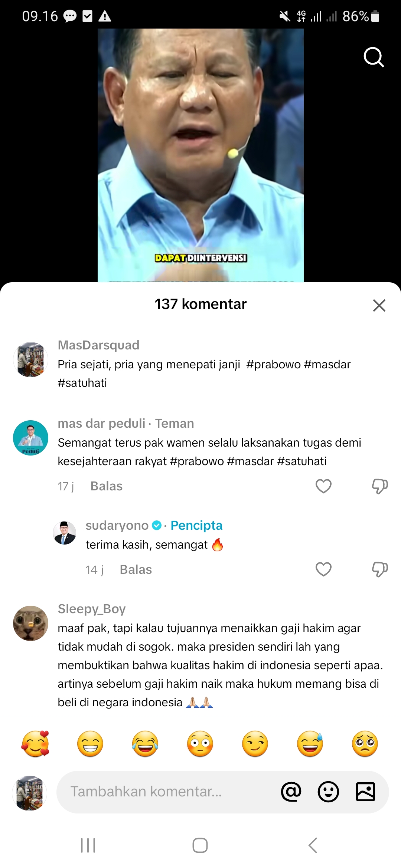The height and width of the screenshot is (868, 401).
Task: Close the komentar panel
Action: point(379,305)
